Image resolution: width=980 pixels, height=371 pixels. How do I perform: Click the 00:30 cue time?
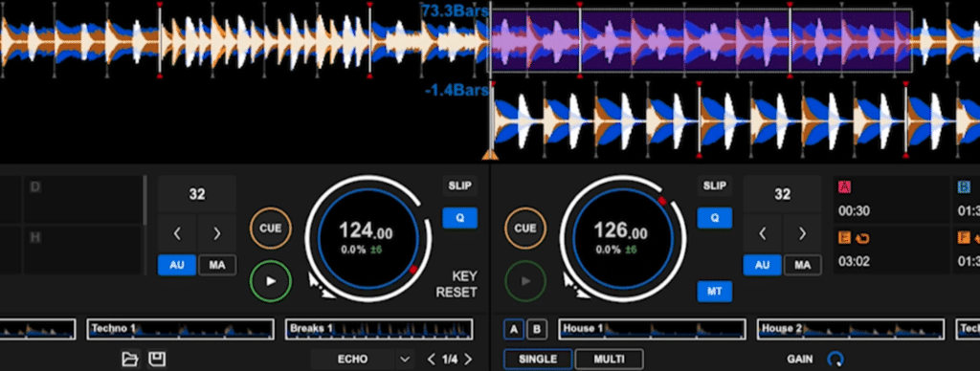(x=854, y=211)
